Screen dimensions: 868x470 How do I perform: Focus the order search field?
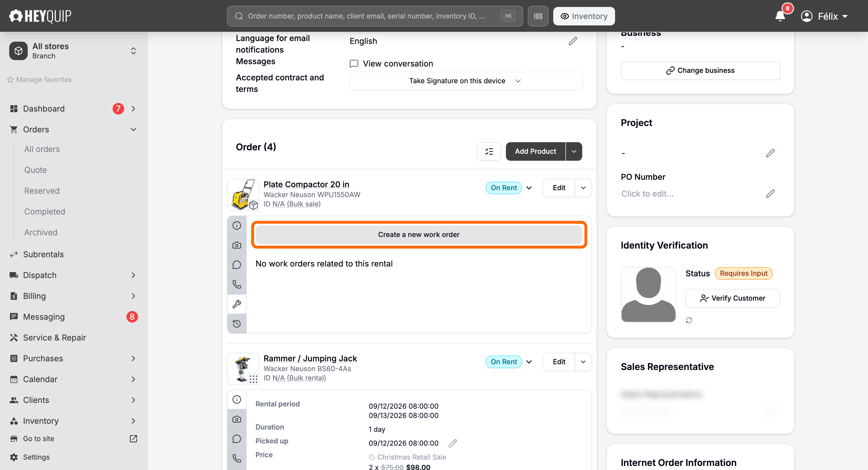point(375,16)
